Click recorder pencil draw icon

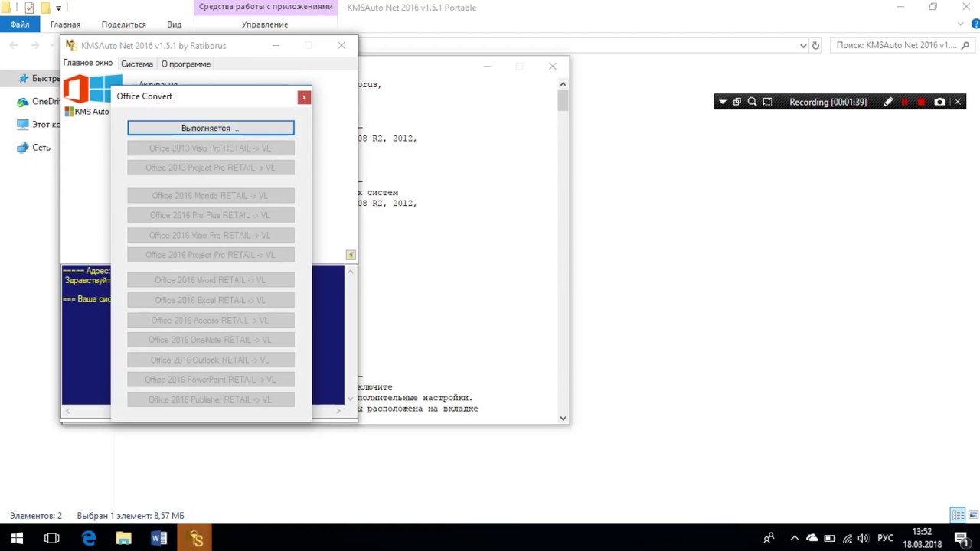pos(888,102)
